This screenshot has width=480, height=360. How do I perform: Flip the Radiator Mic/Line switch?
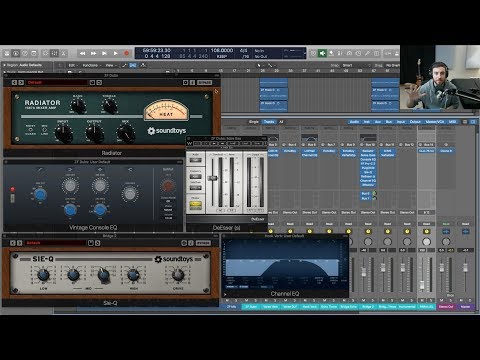(x=44, y=129)
